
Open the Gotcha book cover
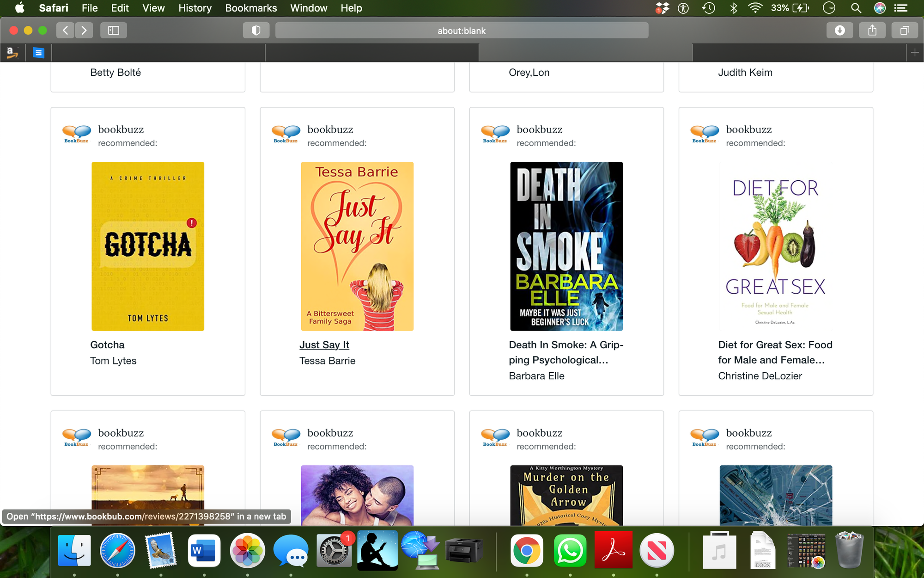coord(148,246)
